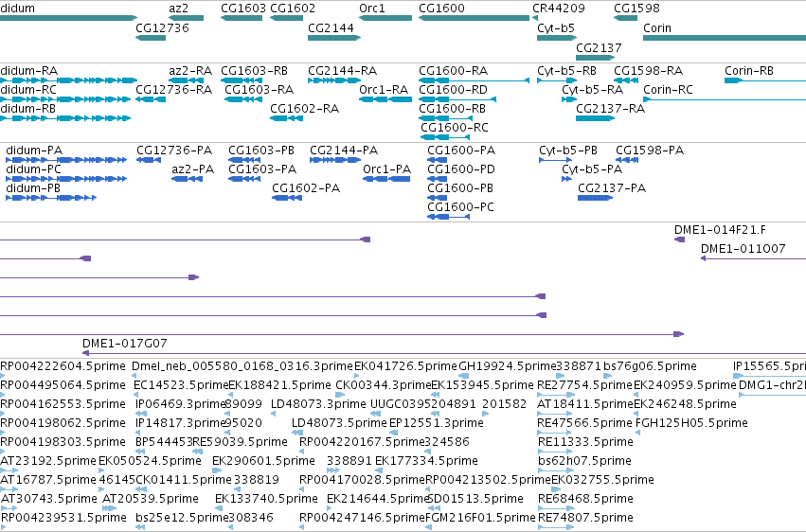Open the CG1603-RB transcript label
806x532 pixels.
click(x=254, y=71)
